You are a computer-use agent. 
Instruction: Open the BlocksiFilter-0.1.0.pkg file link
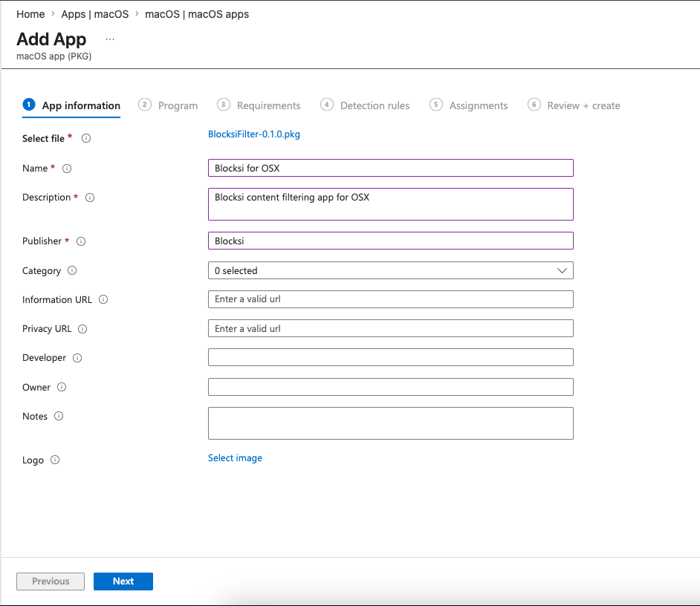(x=254, y=134)
